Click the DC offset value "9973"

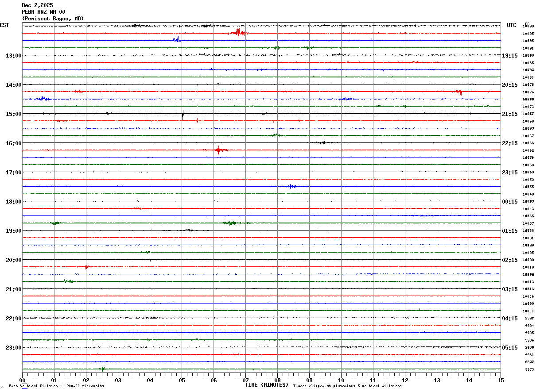[529, 369]
